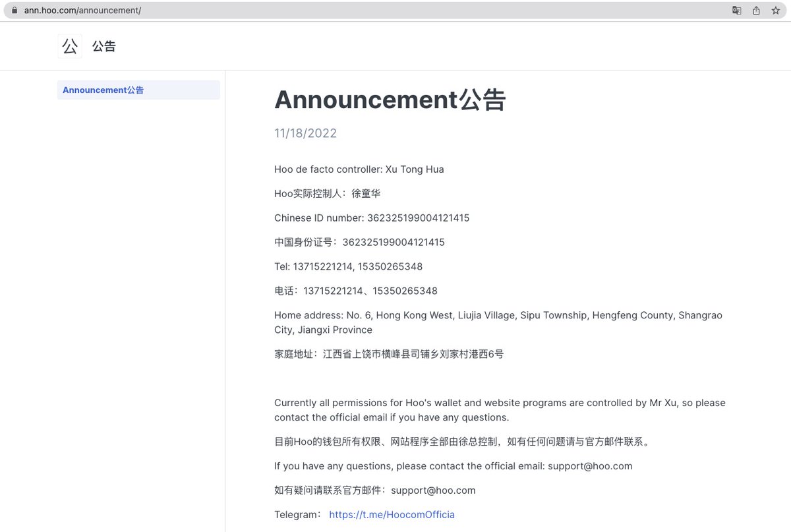791x532 pixels.
Task: Click the '目前Hoo的钱包所有权限' line
Action: click(x=463, y=442)
